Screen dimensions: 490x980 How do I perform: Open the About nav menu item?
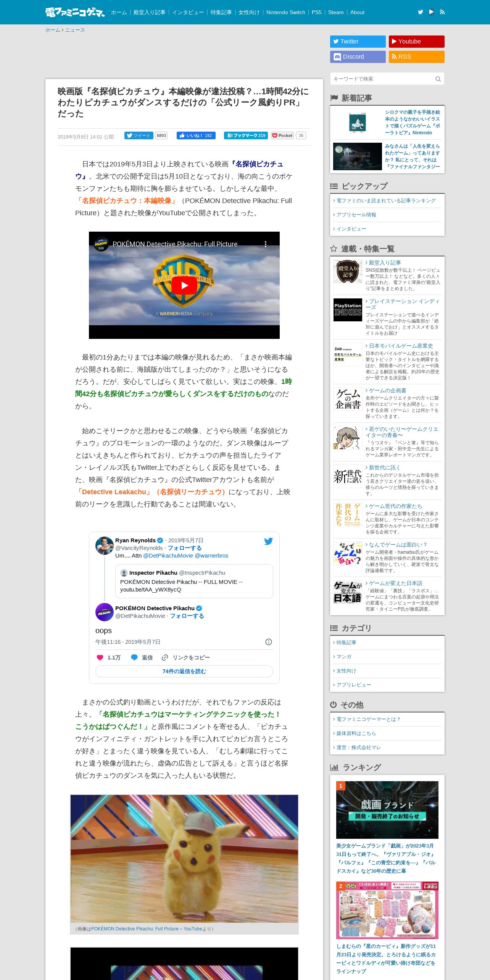pyautogui.click(x=357, y=12)
